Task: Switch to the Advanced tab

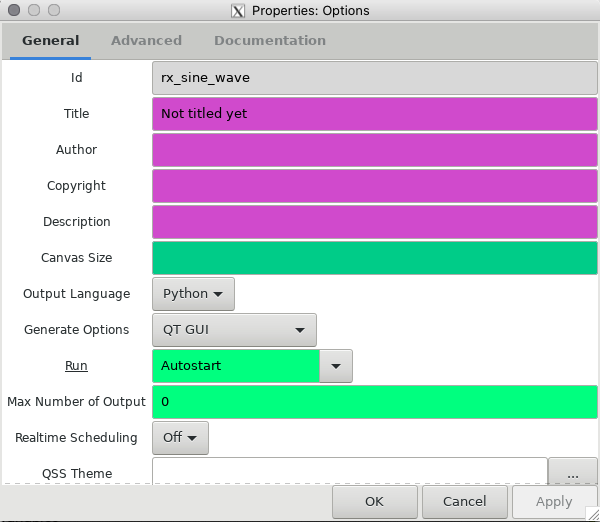Action: (147, 41)
